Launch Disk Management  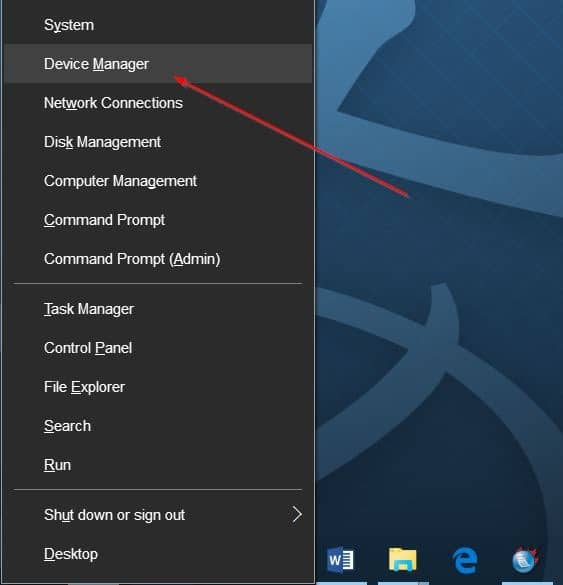click(158, 142)
